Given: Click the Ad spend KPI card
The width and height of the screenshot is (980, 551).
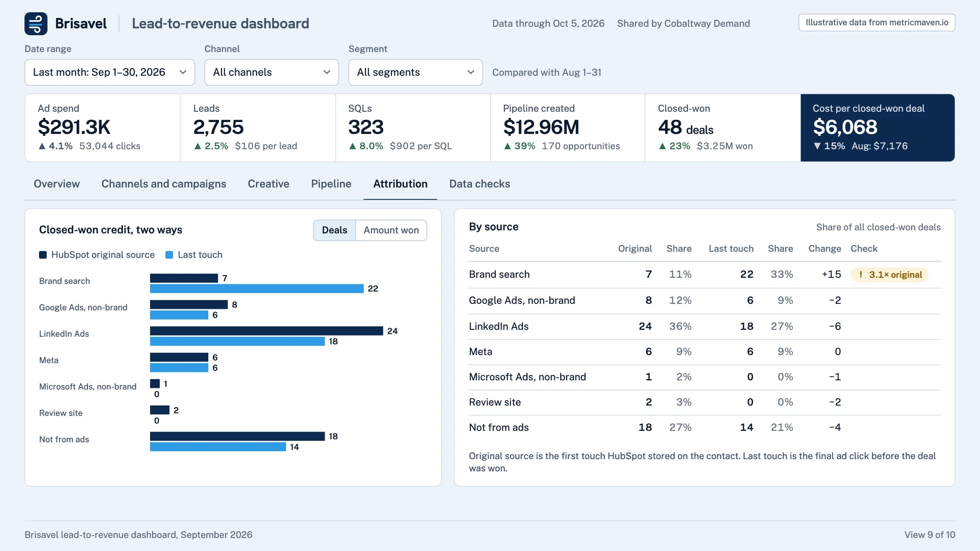Looking at the screenshot, I should pos(103,128).
